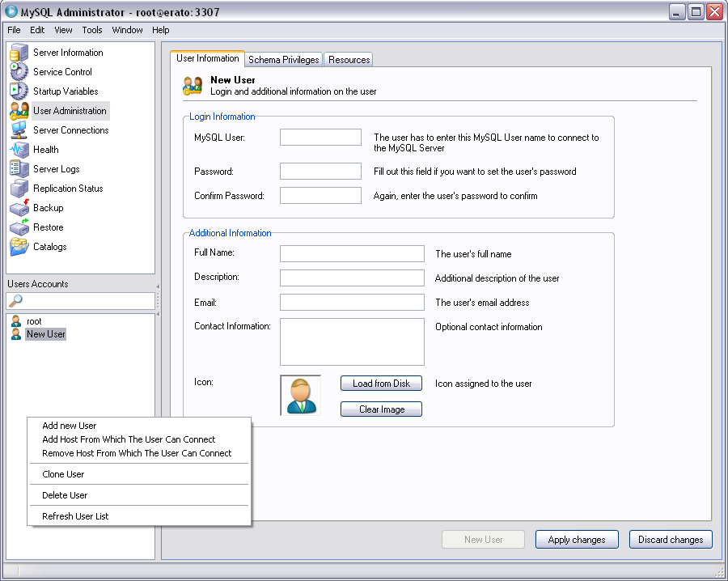Open the Window menu
This screenshot has height=581, width=728.
(x=127, y=30)
